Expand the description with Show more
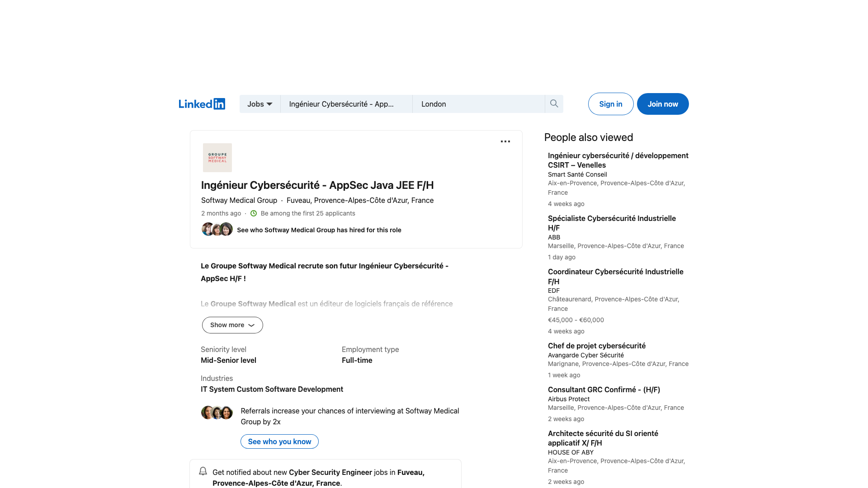 [x=232, y=325]
